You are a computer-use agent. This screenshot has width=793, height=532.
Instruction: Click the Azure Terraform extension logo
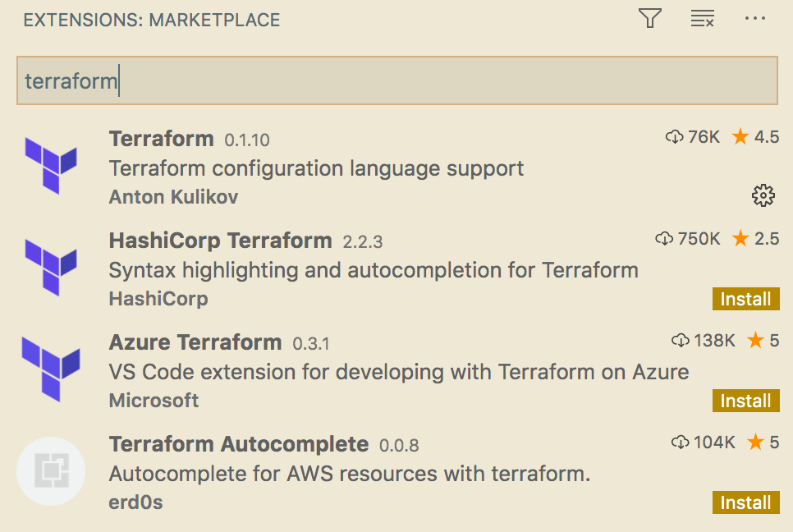click(51, 368)
